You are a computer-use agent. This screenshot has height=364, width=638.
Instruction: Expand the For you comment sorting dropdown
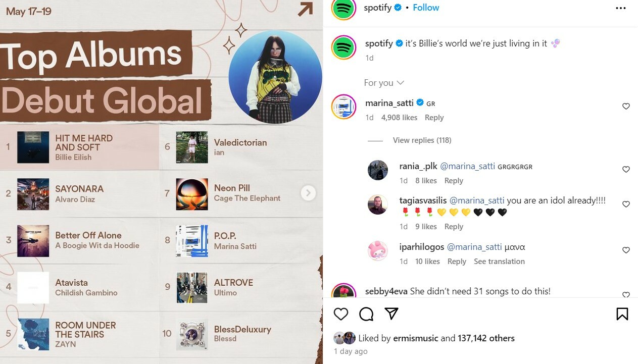pyautogui.click(x=384, y=83)
